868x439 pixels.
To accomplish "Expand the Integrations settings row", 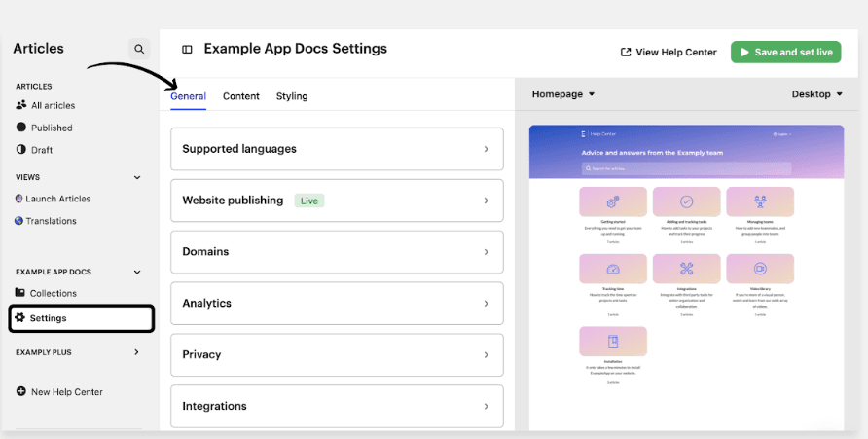I will (337, 406).
